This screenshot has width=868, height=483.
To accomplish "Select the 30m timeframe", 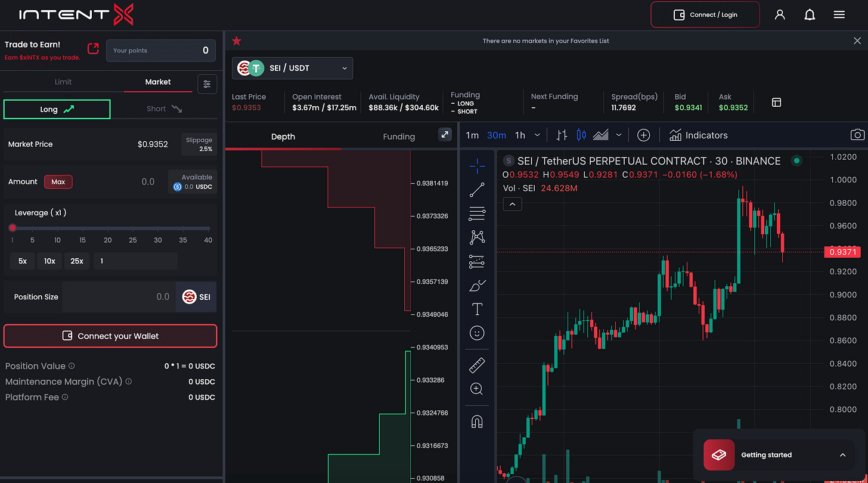I will (x=497, y=135).
